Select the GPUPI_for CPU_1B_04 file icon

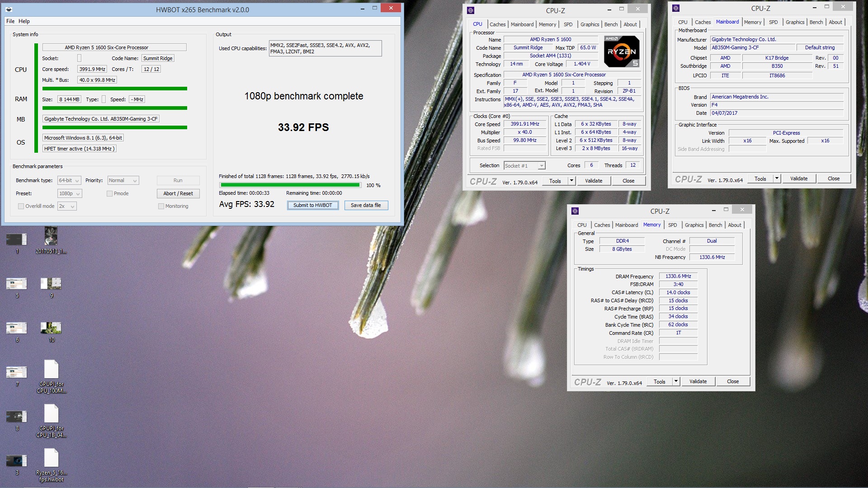(51, 421)
